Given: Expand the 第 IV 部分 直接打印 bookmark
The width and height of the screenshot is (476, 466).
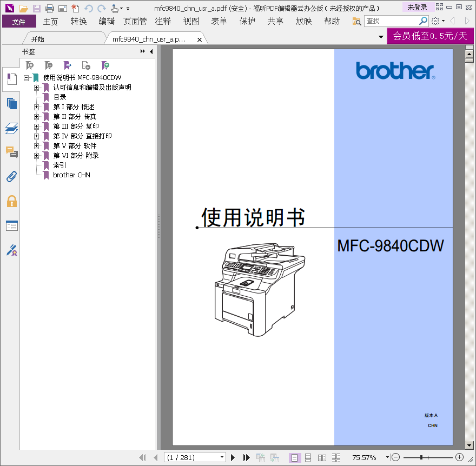Looking at the screenshot, I should tap(36, 136).
